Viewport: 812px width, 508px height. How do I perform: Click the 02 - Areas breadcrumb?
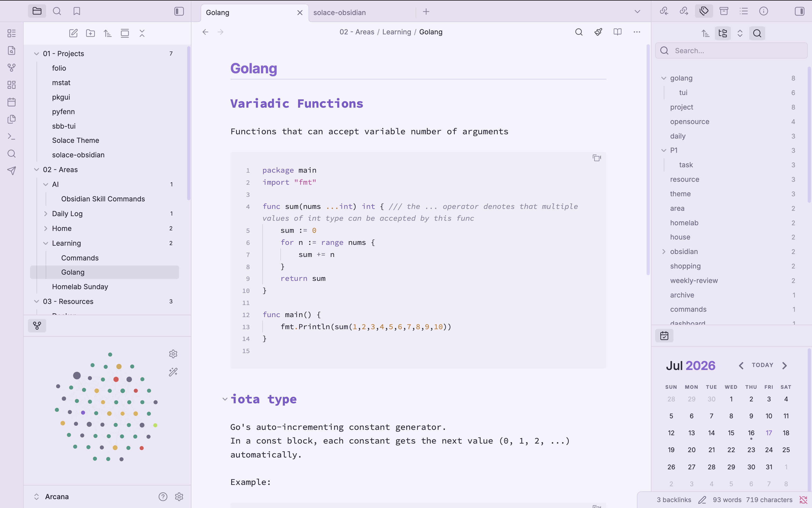point(357,32)
